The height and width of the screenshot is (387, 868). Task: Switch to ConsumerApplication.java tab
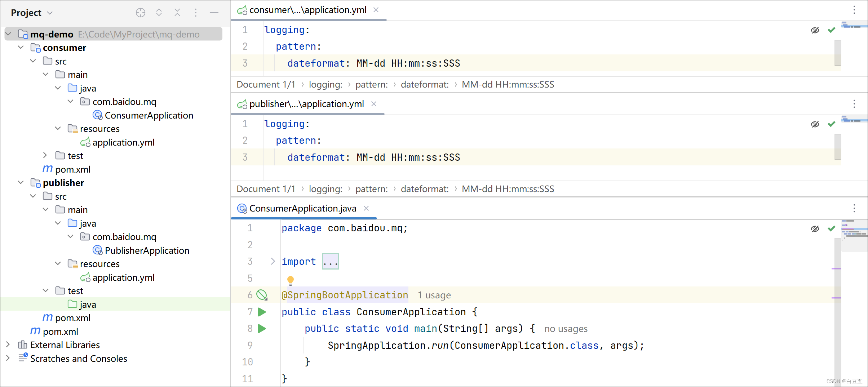303,208
